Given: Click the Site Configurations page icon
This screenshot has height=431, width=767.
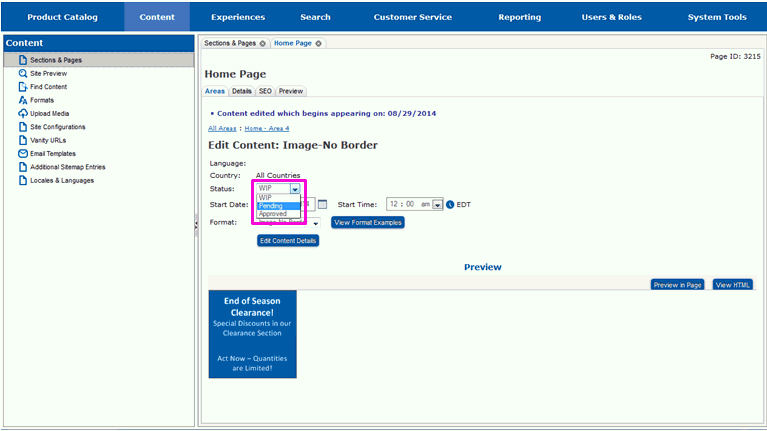Looking at the screenshot, I should click(23, 127).
